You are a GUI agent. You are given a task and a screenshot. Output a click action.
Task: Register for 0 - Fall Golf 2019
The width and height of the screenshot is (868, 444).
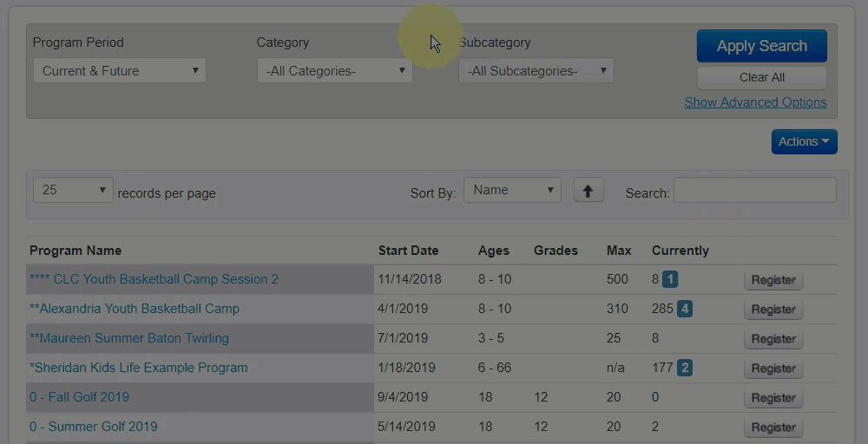pos(773,398)
